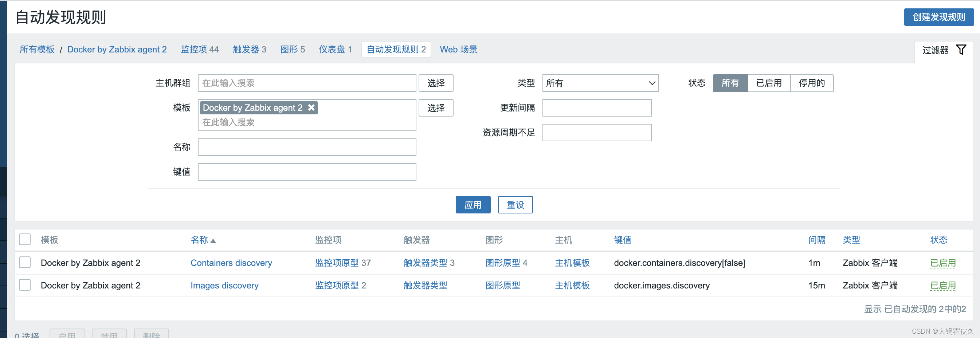Select 所有 in the status filter
This screenshot has height=338, width=980.
coord(729,83)
